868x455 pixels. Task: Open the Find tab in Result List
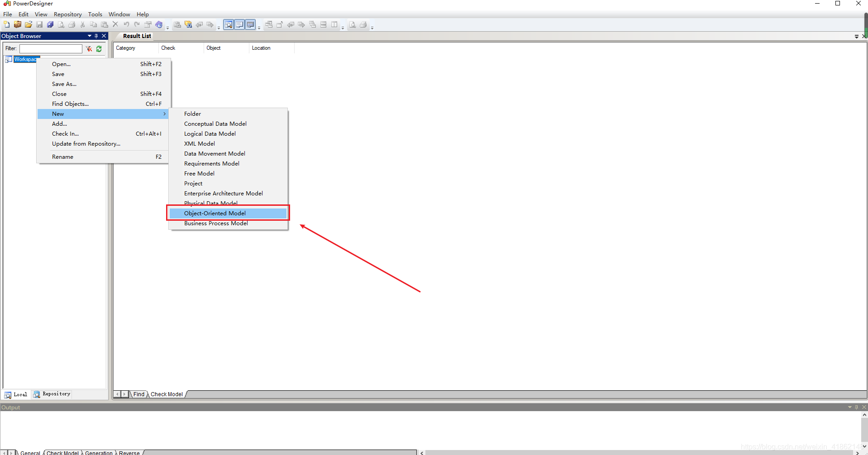138,394
